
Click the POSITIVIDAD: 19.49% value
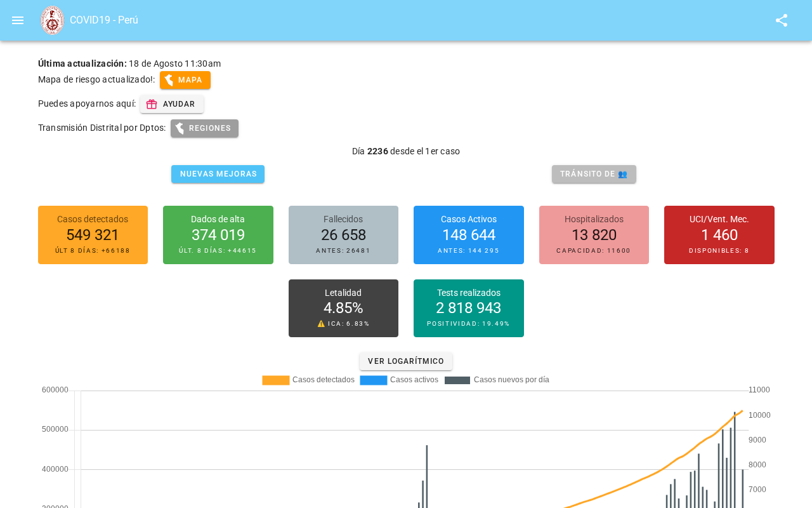click(x=469, y=324)
